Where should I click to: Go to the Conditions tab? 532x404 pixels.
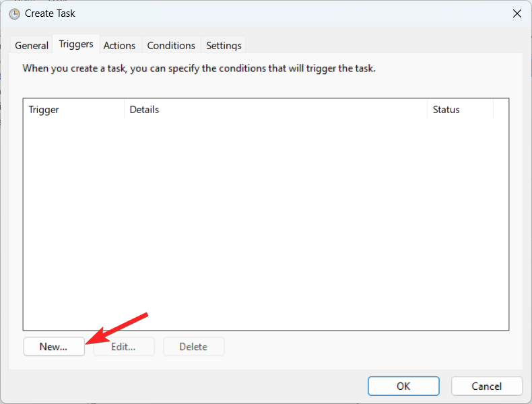[171, 45]
